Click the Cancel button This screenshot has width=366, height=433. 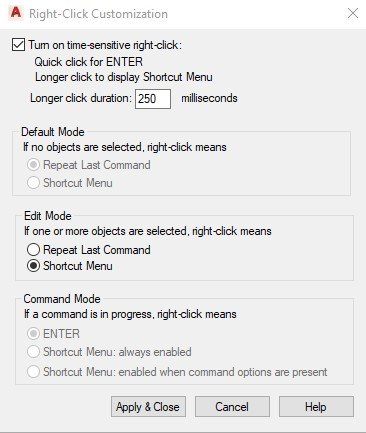click(232, 407)
